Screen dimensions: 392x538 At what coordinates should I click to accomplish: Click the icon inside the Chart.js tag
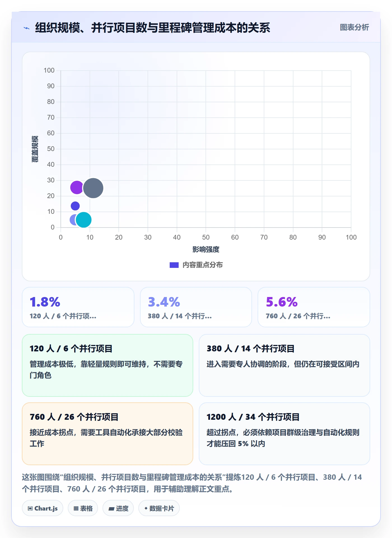point(30,509)
